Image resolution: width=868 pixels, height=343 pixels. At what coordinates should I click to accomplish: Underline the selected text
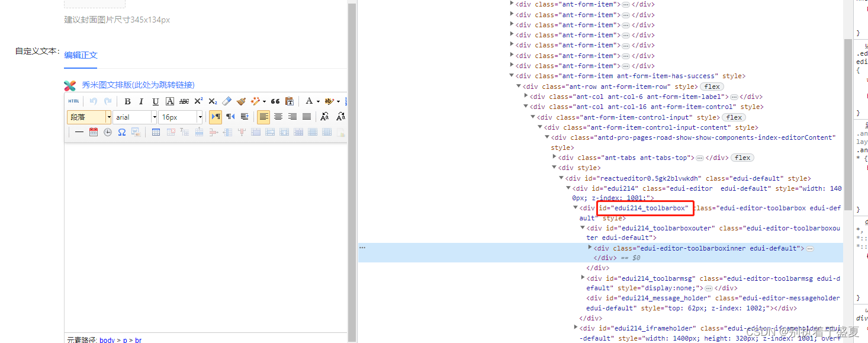pos(156,101)
